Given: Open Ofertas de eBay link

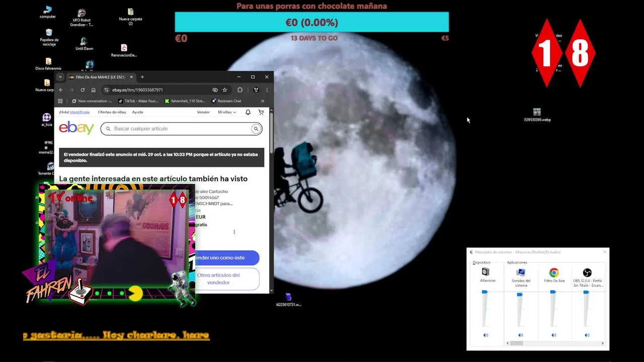Looking at the screenshot, I should (x=112, y=112).
